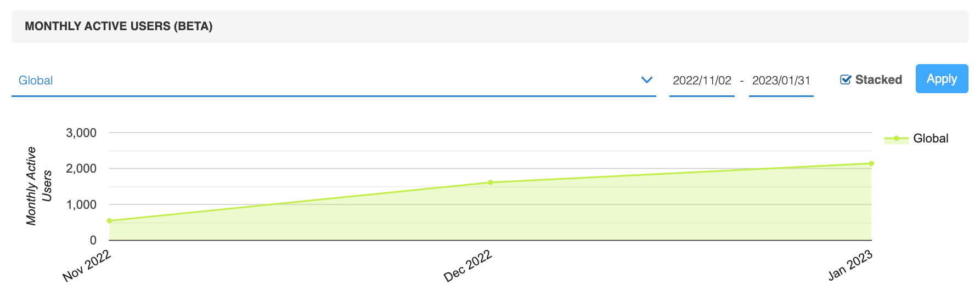The image size is (980, 308).
Task: Click the Global selector text
Action: (x=36, y=81)
